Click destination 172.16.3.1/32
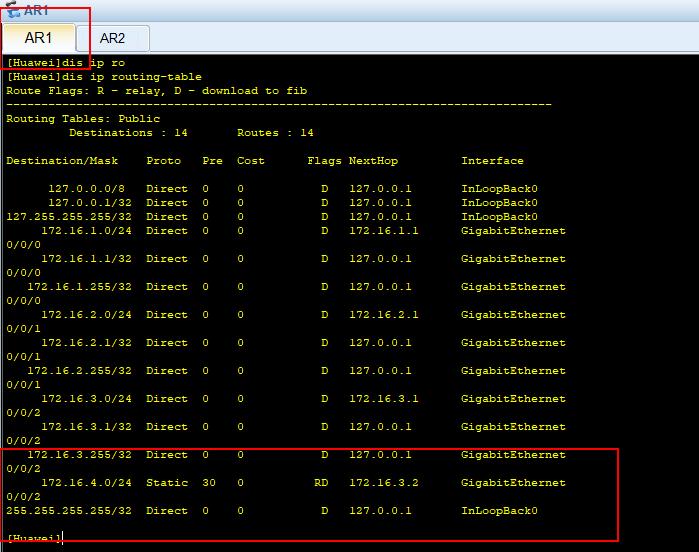This screenshot has height=552, width=699. coord(86,427)
